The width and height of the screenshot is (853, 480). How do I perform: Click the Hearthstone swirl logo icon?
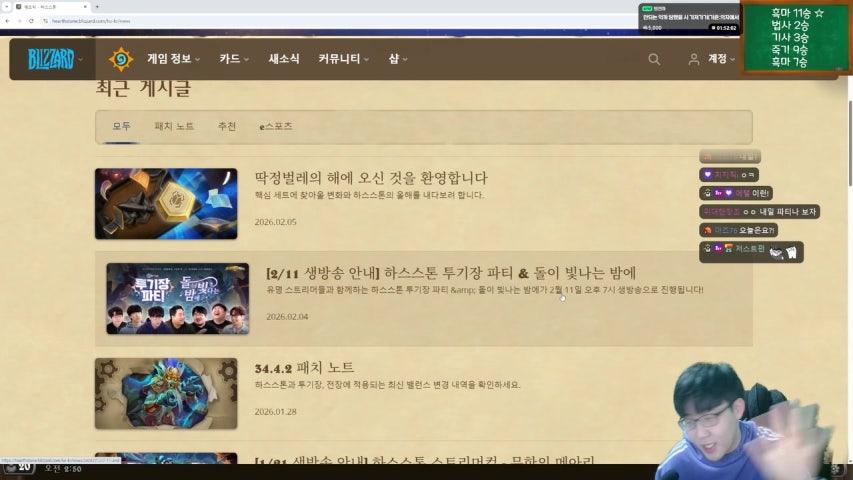click(121, 59)
